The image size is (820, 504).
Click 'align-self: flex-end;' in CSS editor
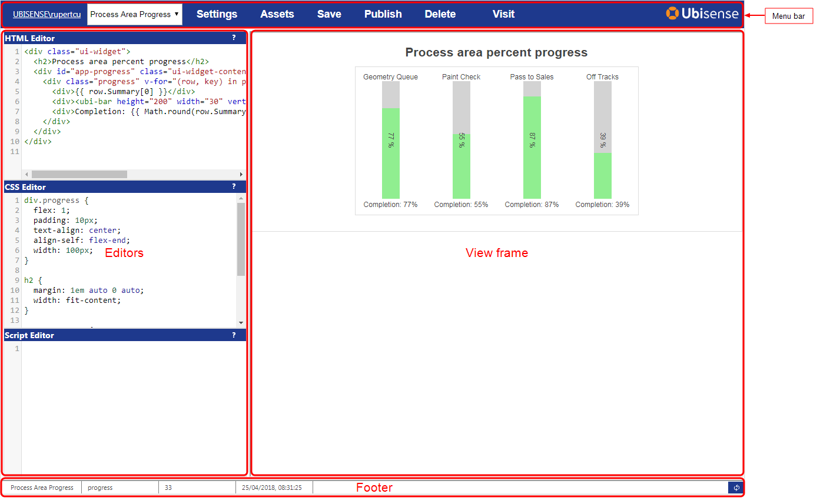pos(81,241)
